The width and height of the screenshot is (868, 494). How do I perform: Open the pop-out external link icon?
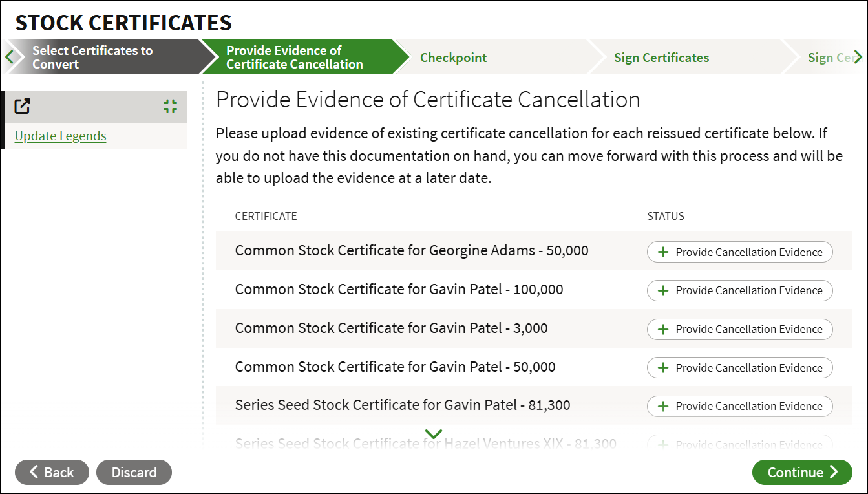click(23, 107)
